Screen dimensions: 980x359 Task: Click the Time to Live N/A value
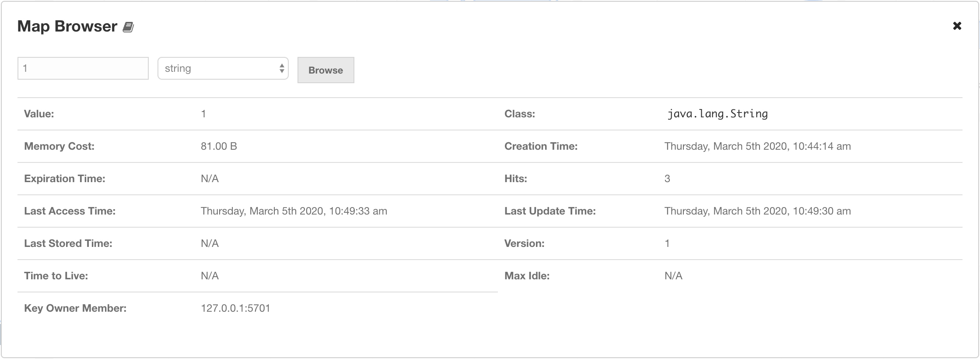click(210, 276)
